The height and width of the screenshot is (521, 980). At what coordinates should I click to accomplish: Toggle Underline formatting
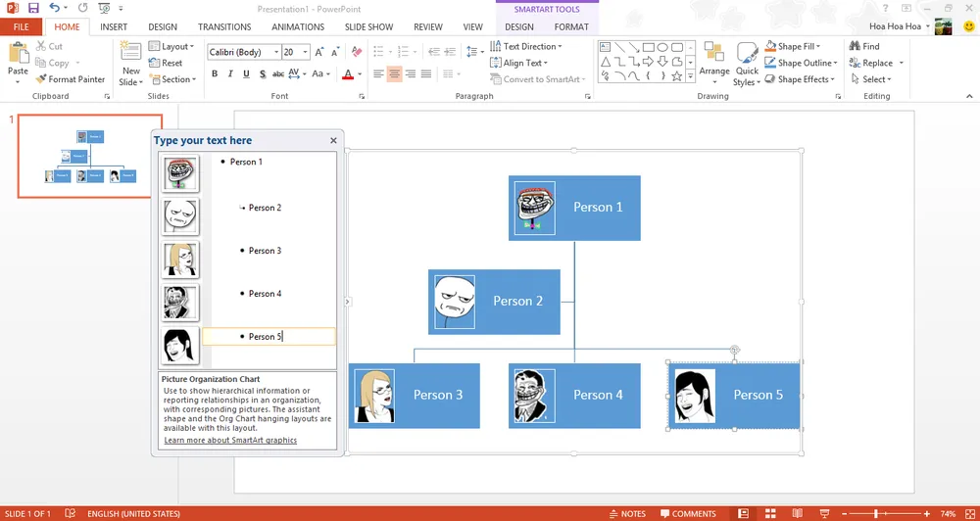(246, 73)
